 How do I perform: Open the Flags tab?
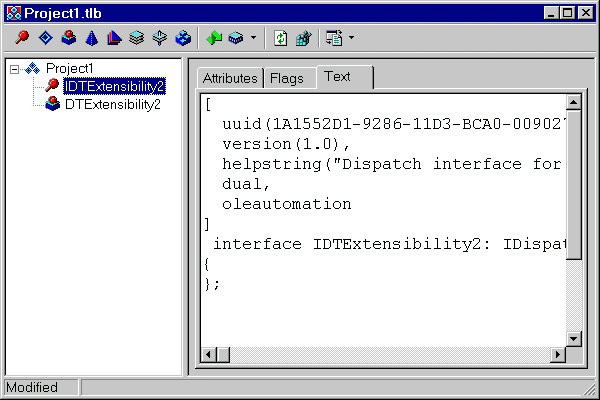pos(287,78)
